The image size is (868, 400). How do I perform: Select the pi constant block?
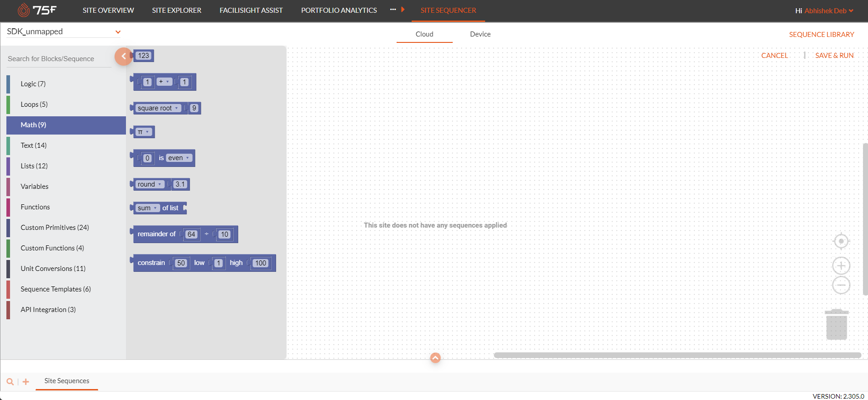tap(143, 132)
